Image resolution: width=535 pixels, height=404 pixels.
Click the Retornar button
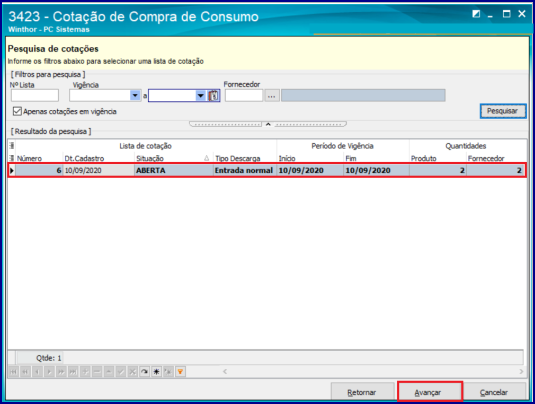tap(362, 392)
